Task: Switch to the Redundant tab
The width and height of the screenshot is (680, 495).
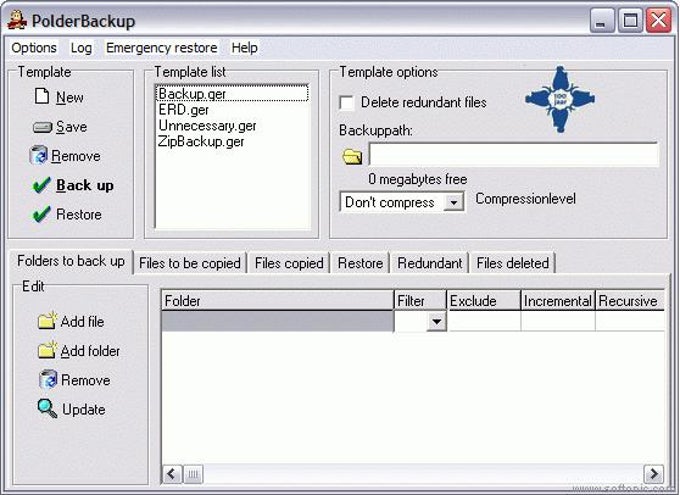Action: tap(430, 263)
